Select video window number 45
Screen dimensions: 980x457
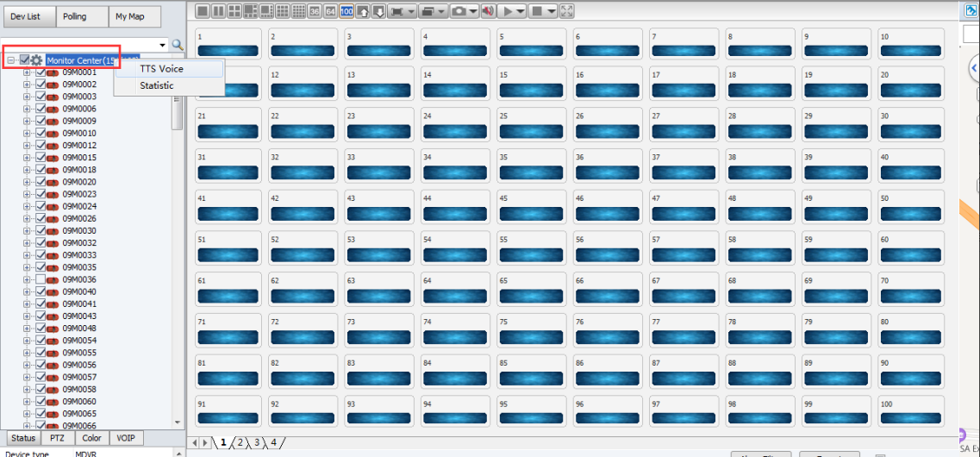[x=532, y=207]
